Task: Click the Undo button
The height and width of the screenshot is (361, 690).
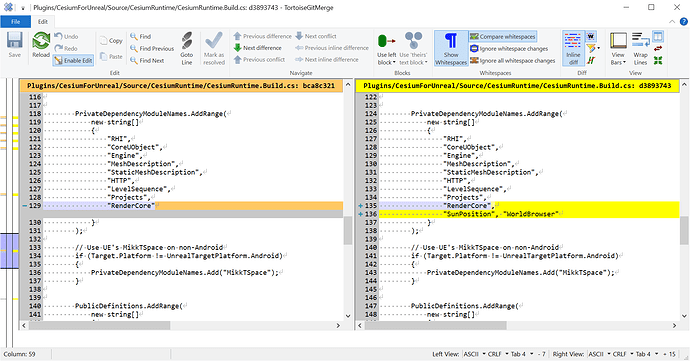Action: tap(66, 37)
